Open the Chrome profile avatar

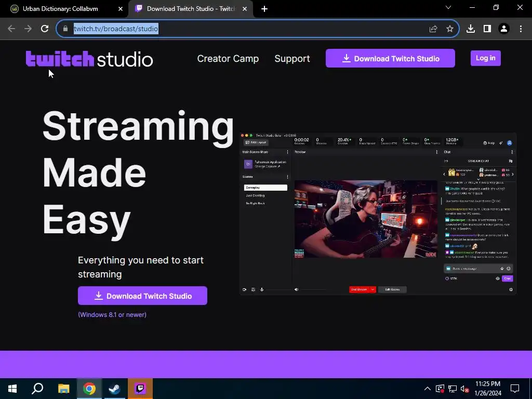click(x=504, y=29)
